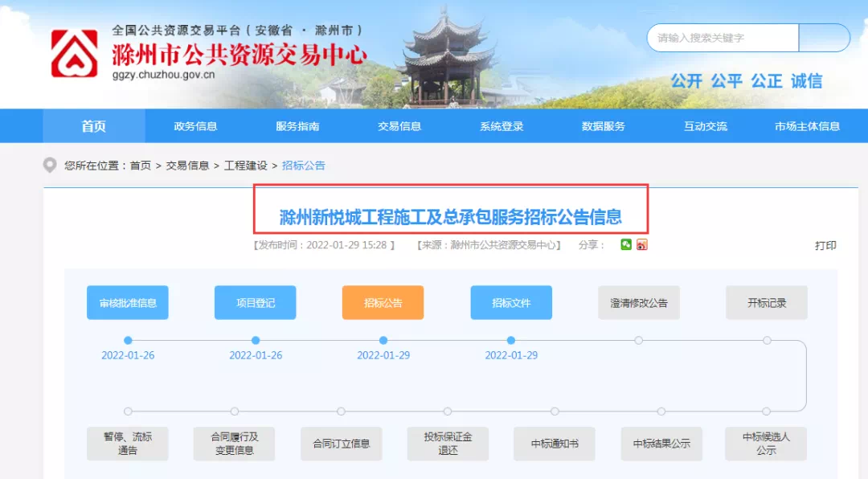868x479 pixels.
Task: Go to 工程建设 in the breadcrumb
Action: (245, 166)
